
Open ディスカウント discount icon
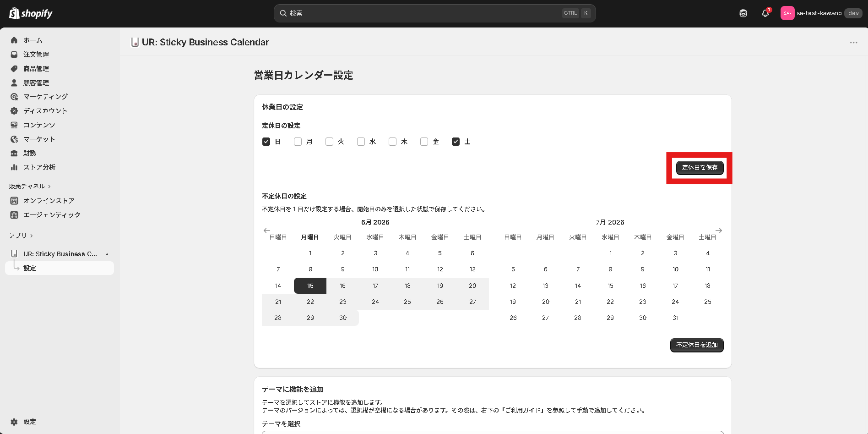(x=14, y=111)
